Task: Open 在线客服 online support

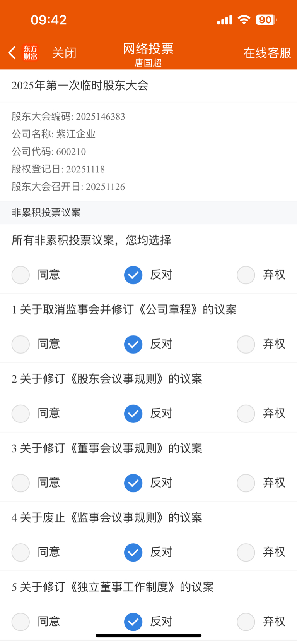Action: point(267,53)
